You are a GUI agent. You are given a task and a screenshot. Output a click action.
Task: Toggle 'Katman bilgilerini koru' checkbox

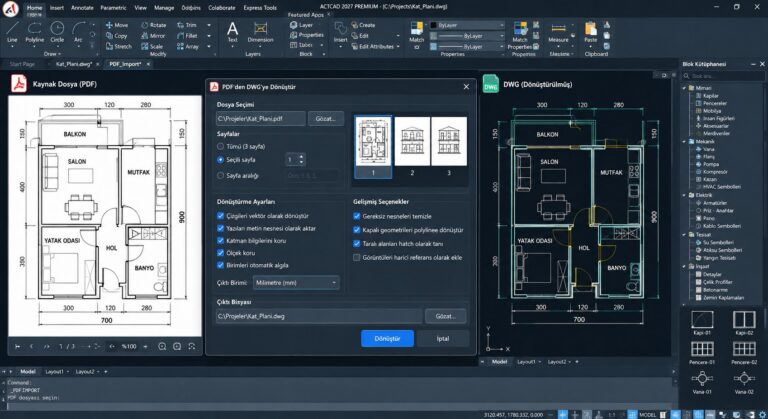click(220, 241)
